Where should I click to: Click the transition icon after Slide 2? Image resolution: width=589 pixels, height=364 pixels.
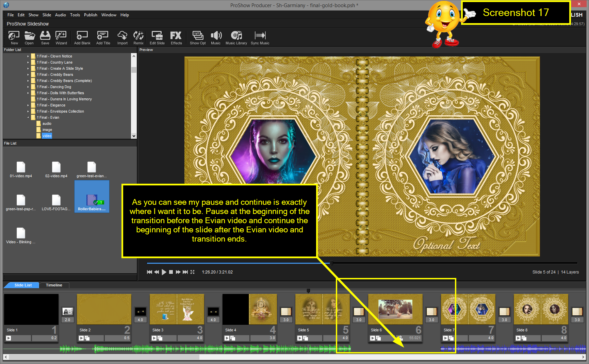pos(140,311)
